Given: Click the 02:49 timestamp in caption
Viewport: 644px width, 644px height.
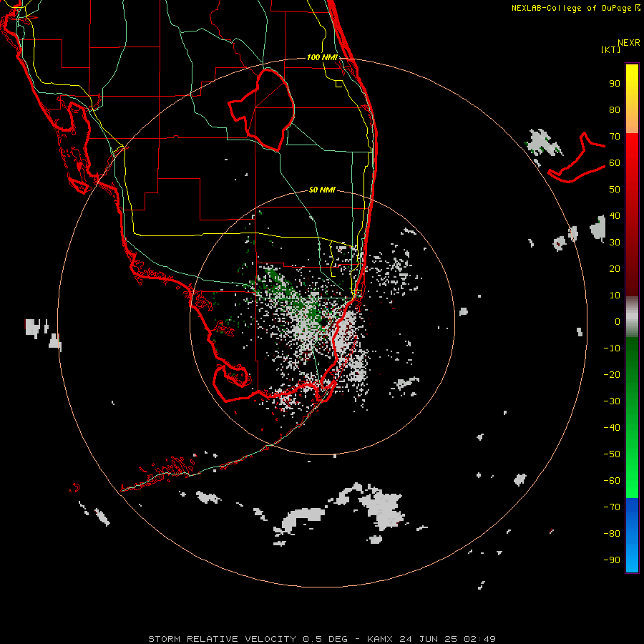Looking at the screenshot, I should coord(480,639).
